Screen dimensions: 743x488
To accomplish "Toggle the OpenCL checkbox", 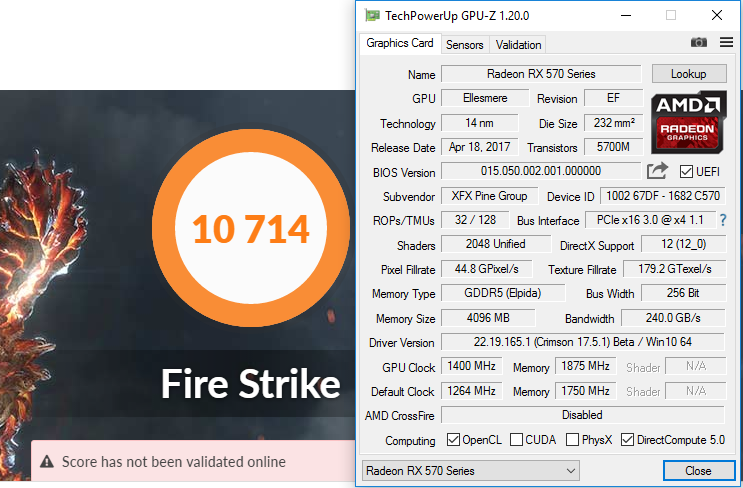I will pyautogui.click(x=453, y=440).
